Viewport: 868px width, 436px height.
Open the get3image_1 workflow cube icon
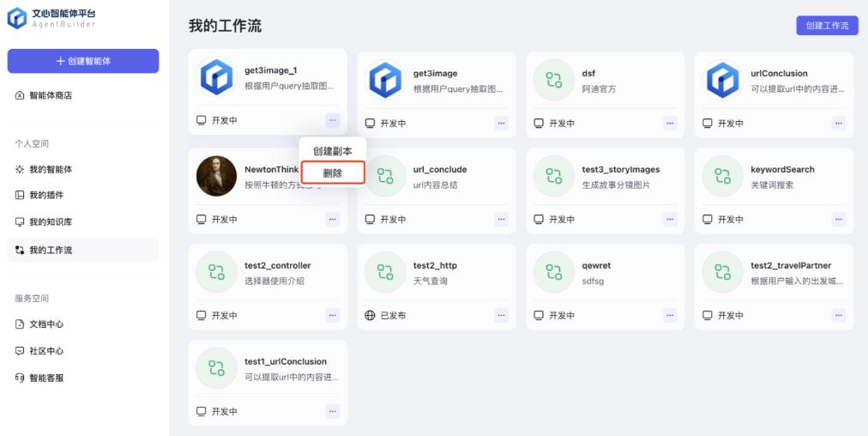tap(216, 77)
